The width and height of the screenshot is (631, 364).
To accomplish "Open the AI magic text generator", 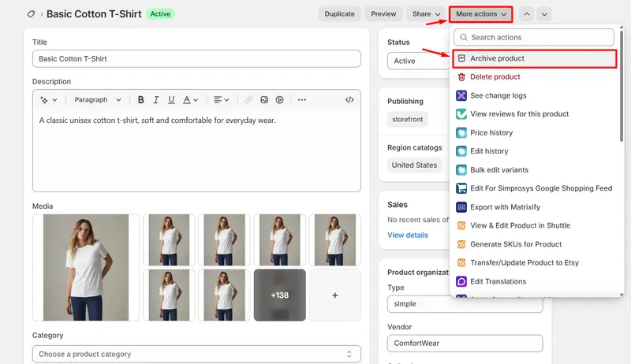I will coord(48,99).
